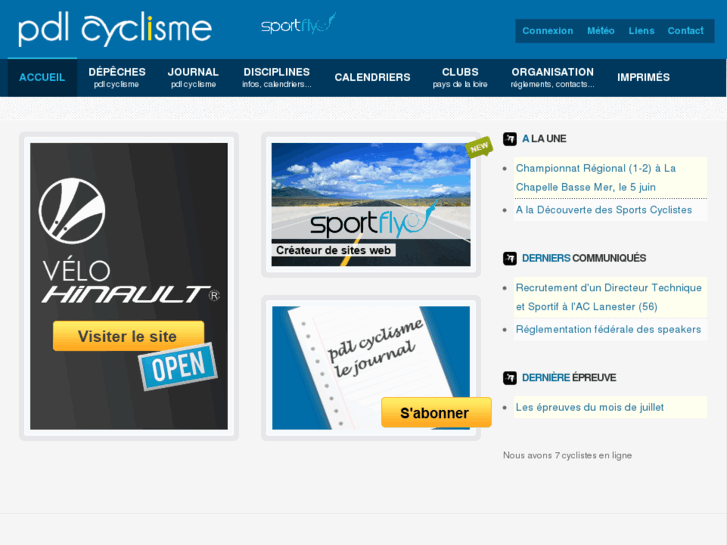Click the green NEW ribbon badge
This screenshot has width=727, height=545.
[479, 147]
